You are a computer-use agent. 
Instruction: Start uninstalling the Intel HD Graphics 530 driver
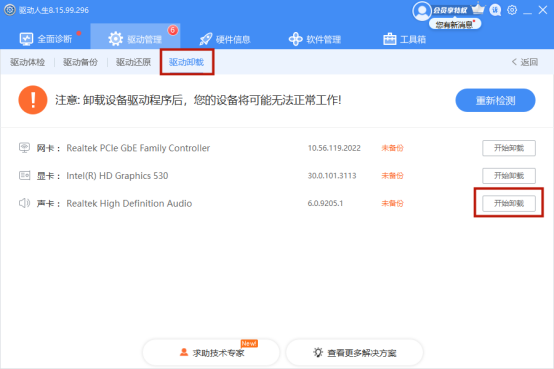[509, 176]
